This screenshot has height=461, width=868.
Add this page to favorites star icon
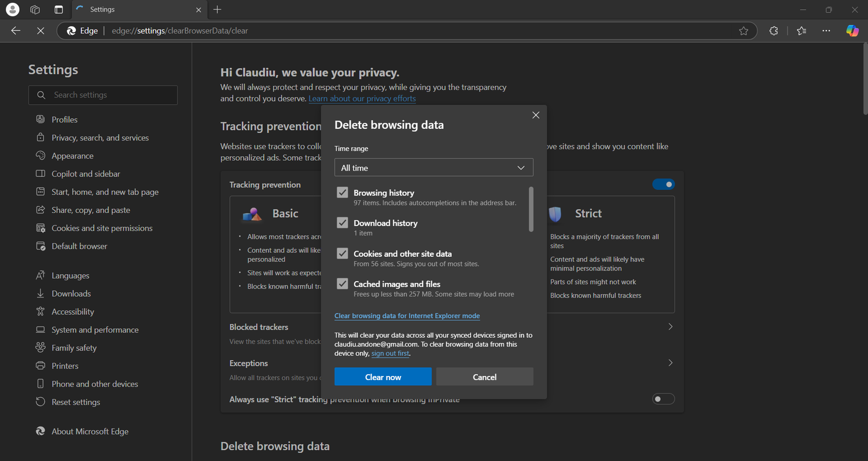tap(744, 31)
